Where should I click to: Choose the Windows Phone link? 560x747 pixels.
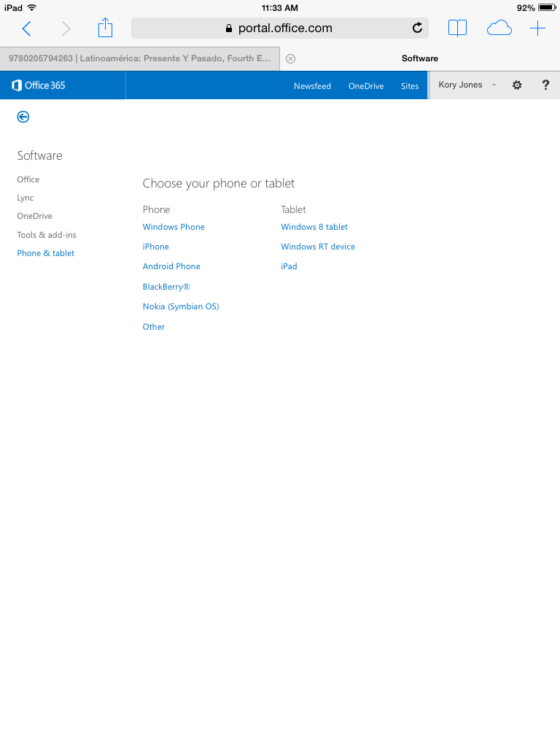click(x=174, y=227)
